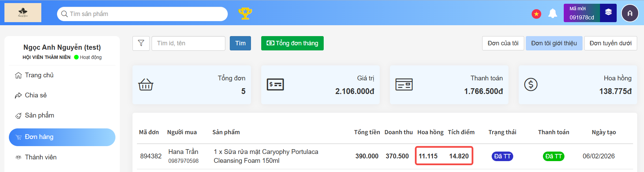
Task: Click the gold trophy icon
Action: pyautogui.click(x=245, y=14)
